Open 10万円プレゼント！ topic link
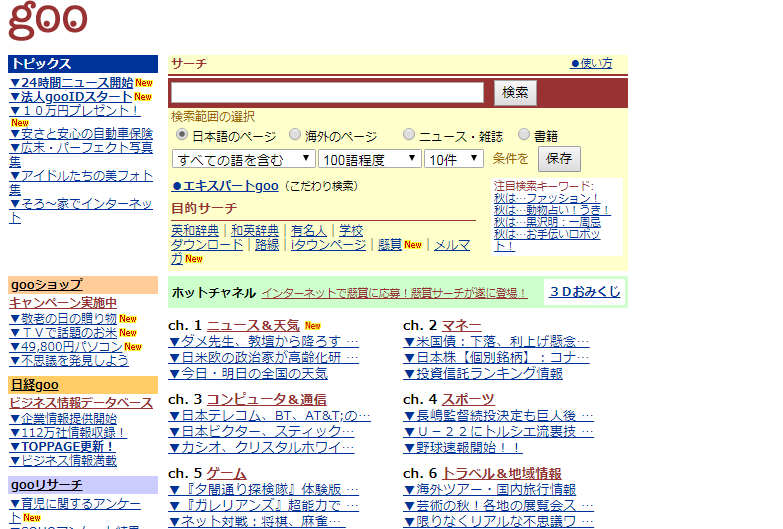 pos(74,110)
